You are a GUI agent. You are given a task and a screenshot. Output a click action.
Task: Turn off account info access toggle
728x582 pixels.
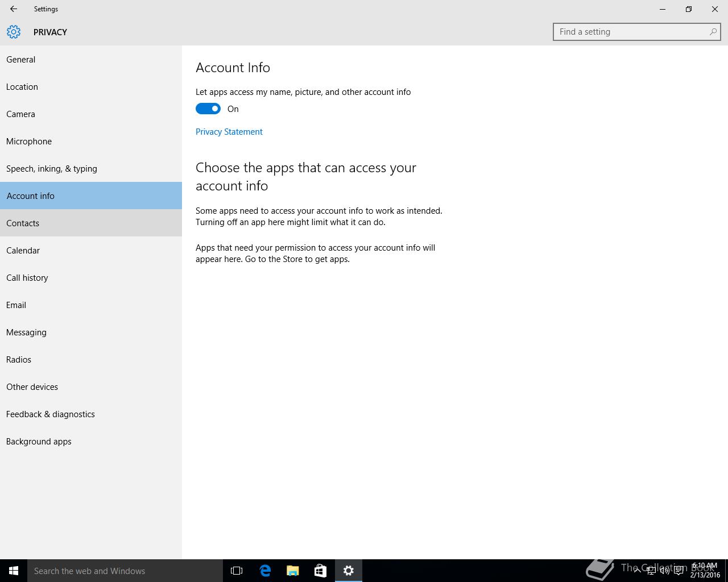(x=208, y=109)
